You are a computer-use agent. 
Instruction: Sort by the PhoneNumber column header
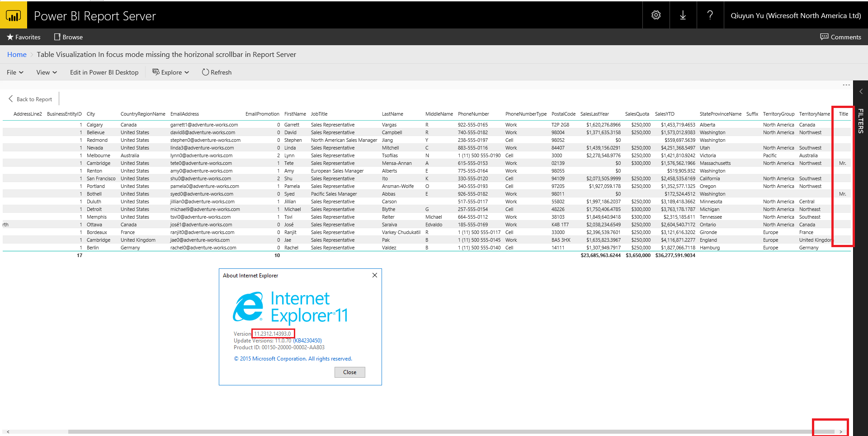473,114
